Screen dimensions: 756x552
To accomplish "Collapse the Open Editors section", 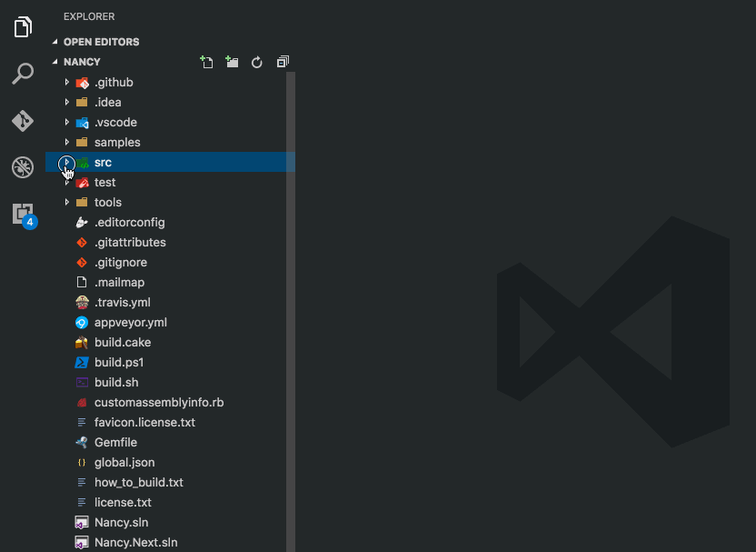I will tap(55, 42).
